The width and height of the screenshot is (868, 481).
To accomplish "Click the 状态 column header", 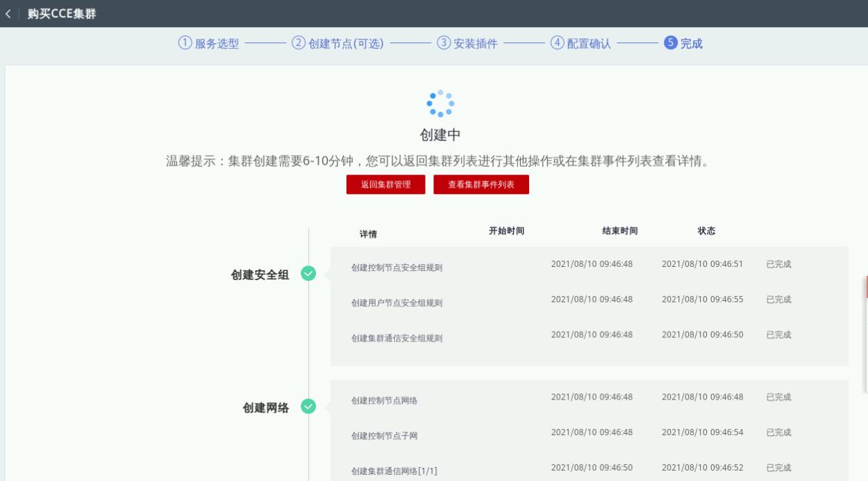I will [x=706, y=231].
